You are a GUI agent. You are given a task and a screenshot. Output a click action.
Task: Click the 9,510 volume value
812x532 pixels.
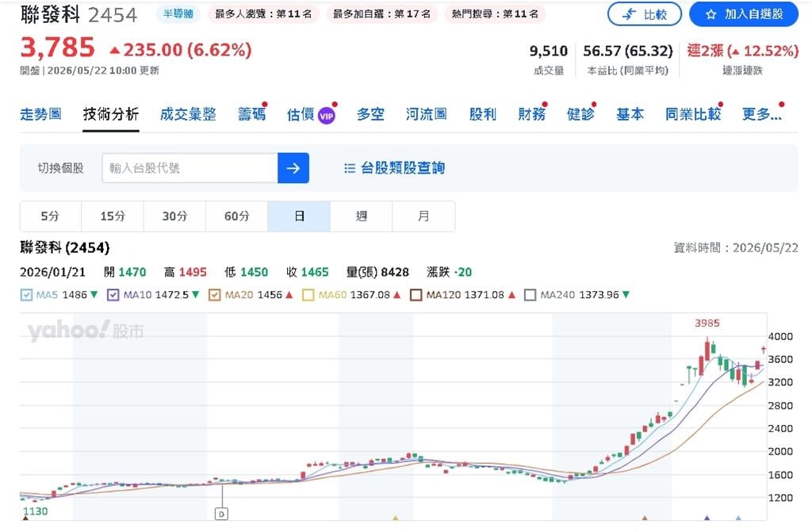(549, 51)
